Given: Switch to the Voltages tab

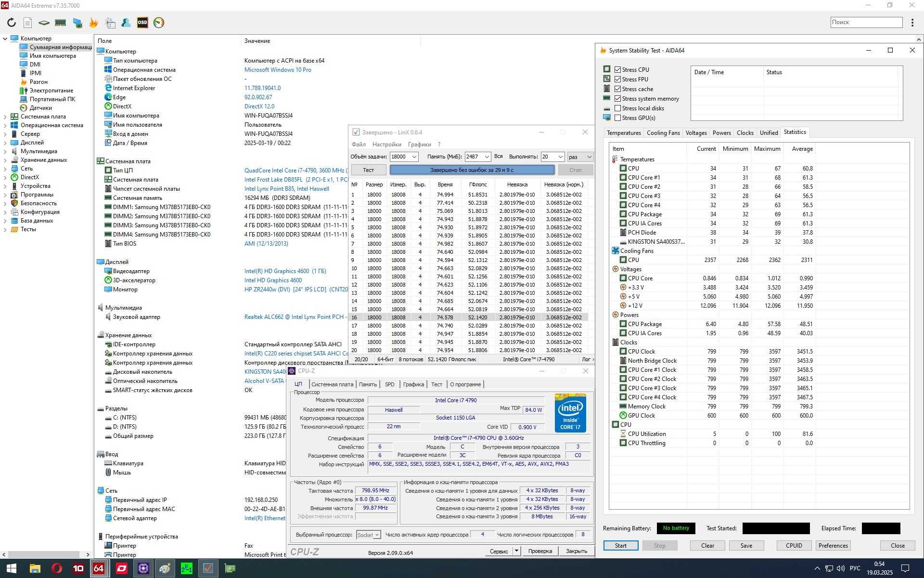Looking at the screenshot, I should click(x=696, y=133).
